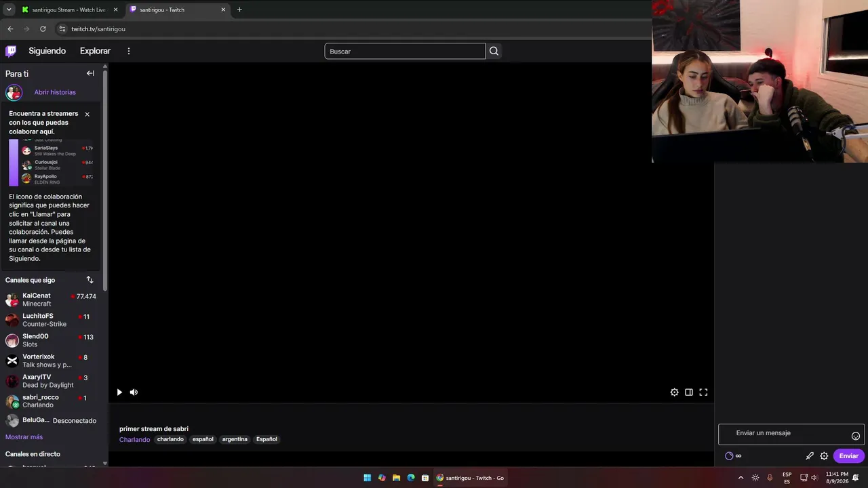Focus the Buscar search field

[x=405, y=52]
